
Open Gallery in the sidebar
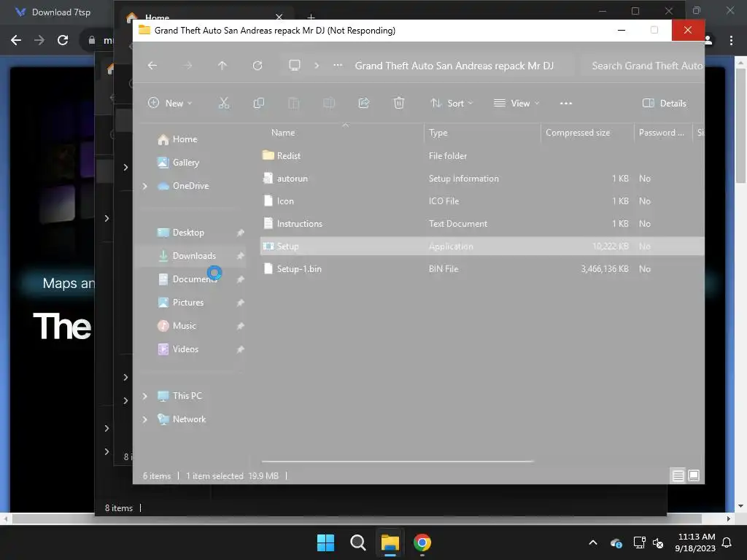coord(178,163)
